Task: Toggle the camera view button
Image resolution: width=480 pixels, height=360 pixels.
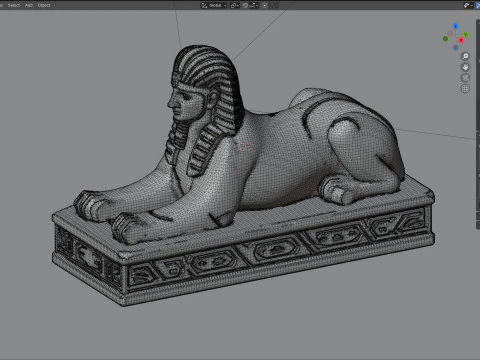Action: pos(465,78)
